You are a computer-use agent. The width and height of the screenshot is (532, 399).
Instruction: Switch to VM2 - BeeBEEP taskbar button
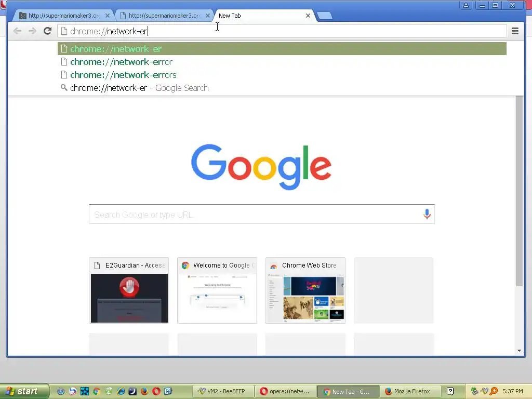coord(223,391)
